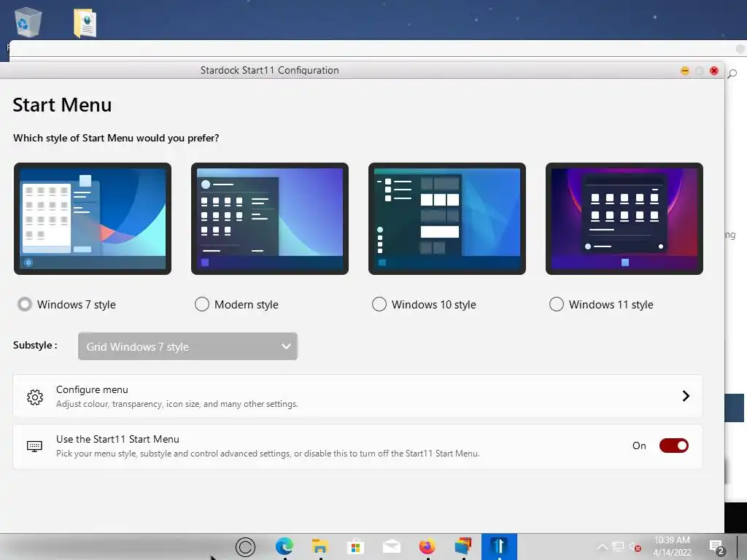The width and height of the screenshot is (747, 560).
Task: Click the network tray icon
Action: (618, 547)
